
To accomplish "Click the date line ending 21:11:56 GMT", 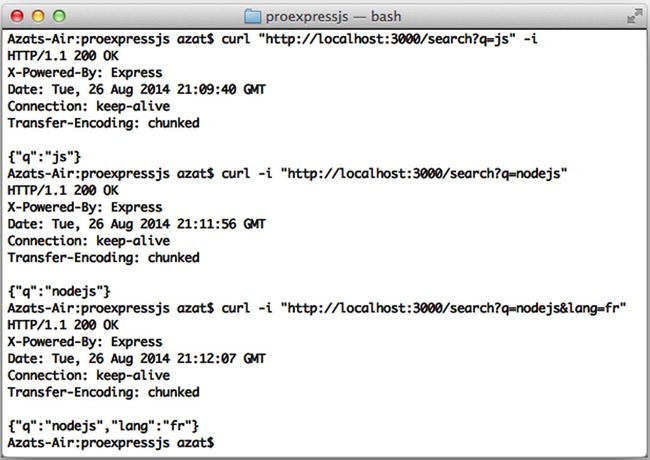I will (136, 224).
